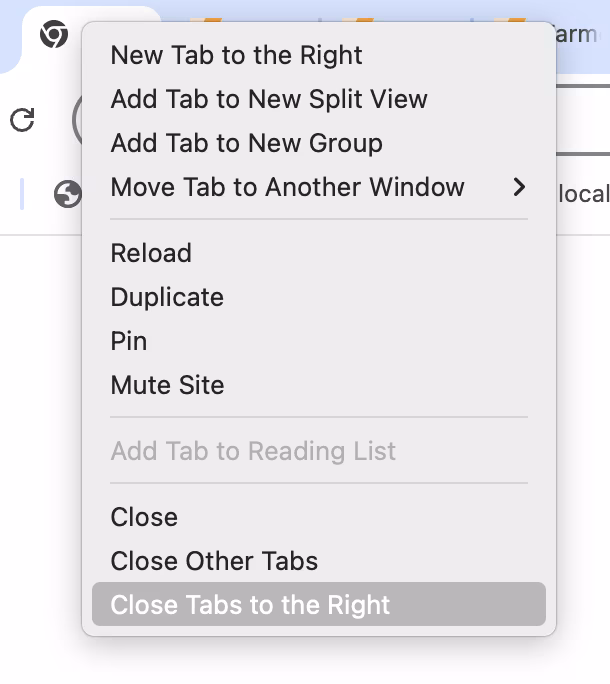Duplicate the current tab

tap(167, 297)
